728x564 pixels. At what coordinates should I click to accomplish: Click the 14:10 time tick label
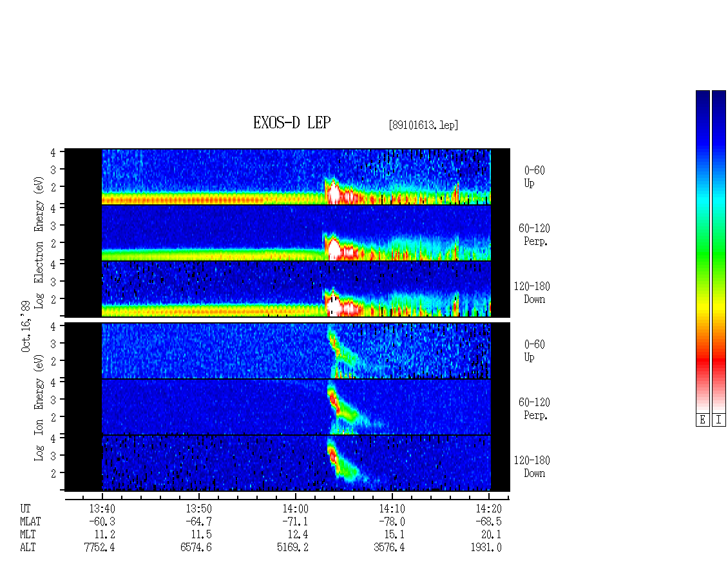392,509
